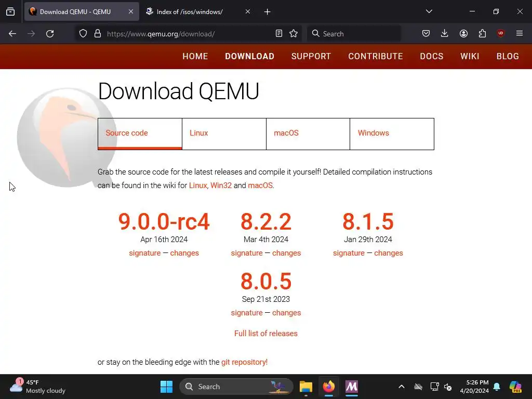Open DOCS in site navigation

pyautogui.click(x=432, y=56)
